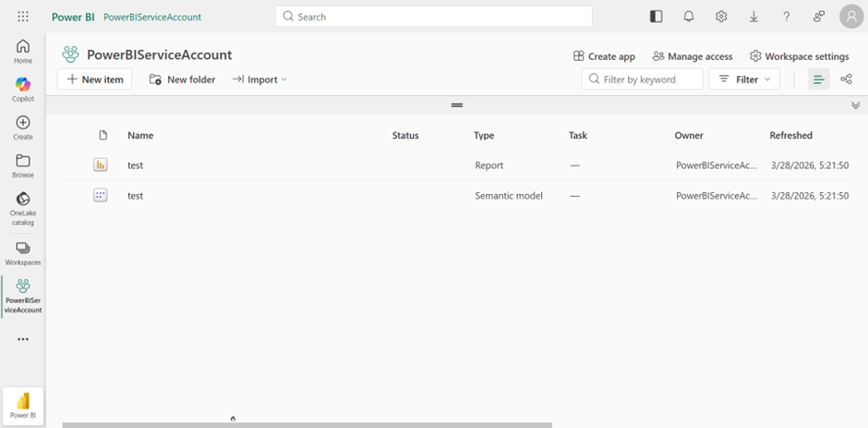Open Workspaces in the left navigation
The height and width of the screenshot is (428, 868).
(x=23, y=252)
